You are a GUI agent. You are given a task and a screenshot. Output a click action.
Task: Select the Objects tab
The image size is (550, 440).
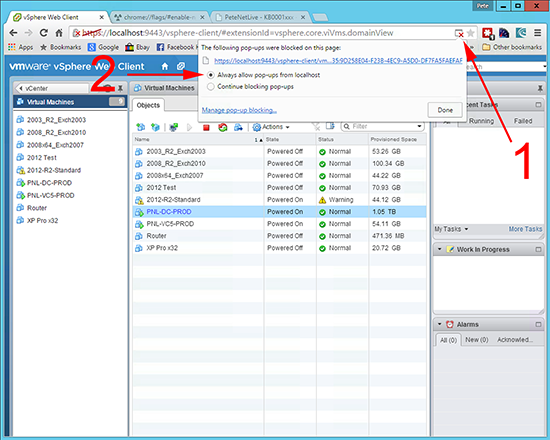(x=148, y=105)
